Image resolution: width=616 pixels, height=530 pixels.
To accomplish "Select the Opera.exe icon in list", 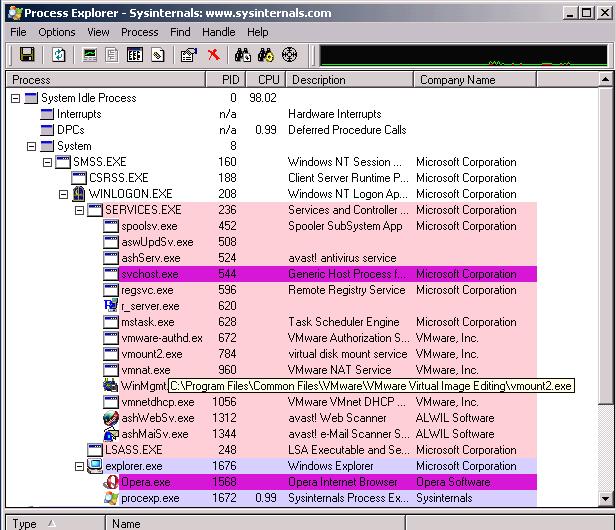I will 111,482.
